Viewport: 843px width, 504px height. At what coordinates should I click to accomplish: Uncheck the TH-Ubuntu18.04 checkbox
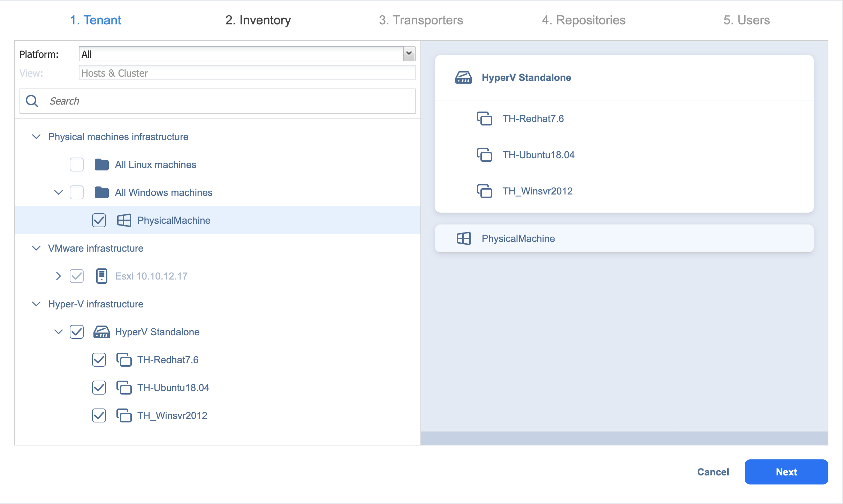pyautogui.click(x=99, y=388)
